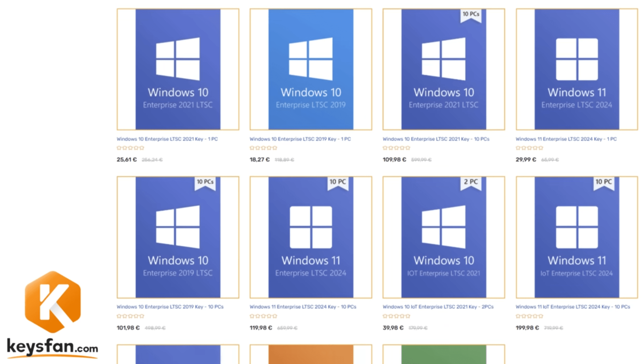Click the 10 PCs badge on Windows 10 2021 LTSC
The image size is (643, 364).
pos(471,15)
